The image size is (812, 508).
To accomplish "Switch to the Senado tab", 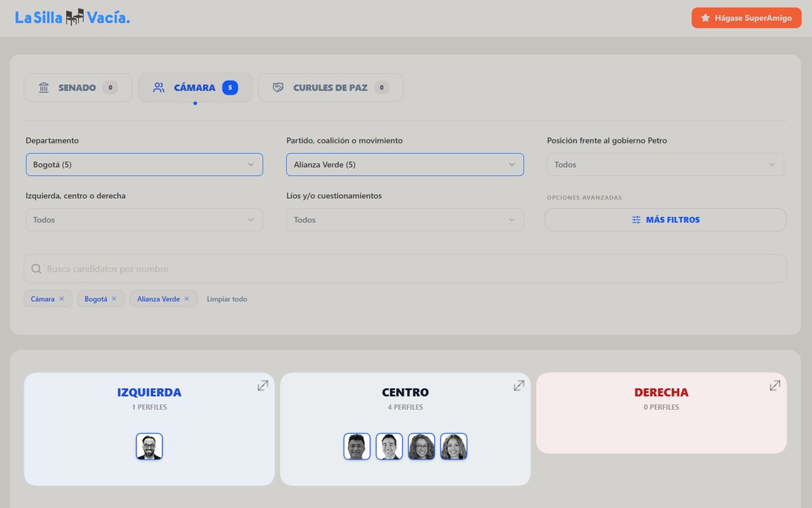I will [x=78, y=87].
